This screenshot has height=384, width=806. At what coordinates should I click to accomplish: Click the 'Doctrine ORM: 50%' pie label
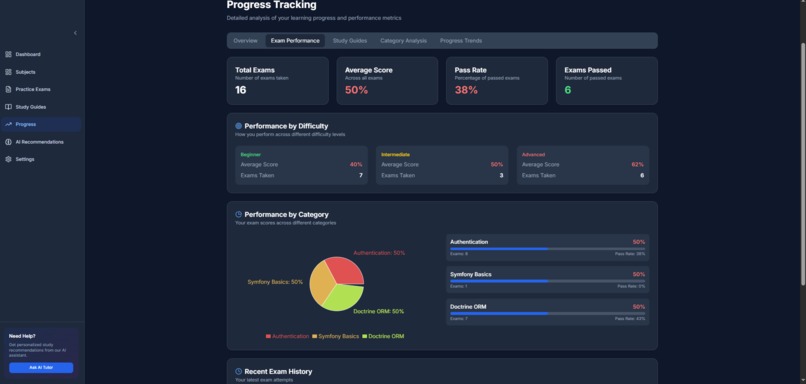[378, 312]
